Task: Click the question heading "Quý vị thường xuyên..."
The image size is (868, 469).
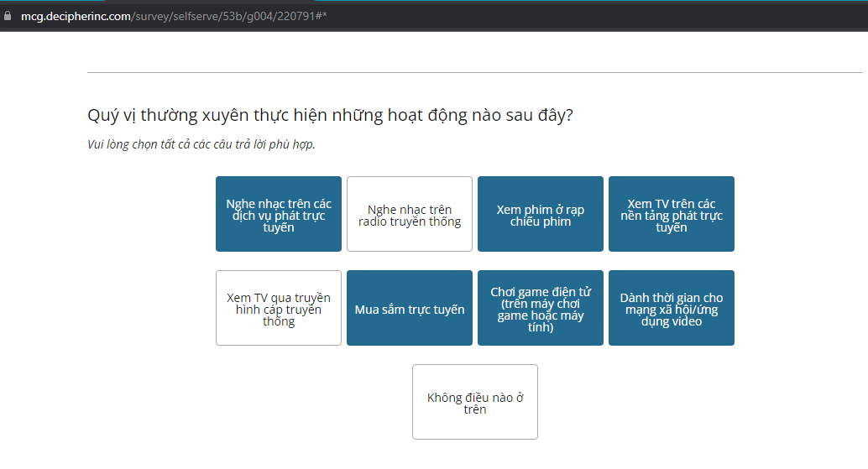Action: point(330,116)
